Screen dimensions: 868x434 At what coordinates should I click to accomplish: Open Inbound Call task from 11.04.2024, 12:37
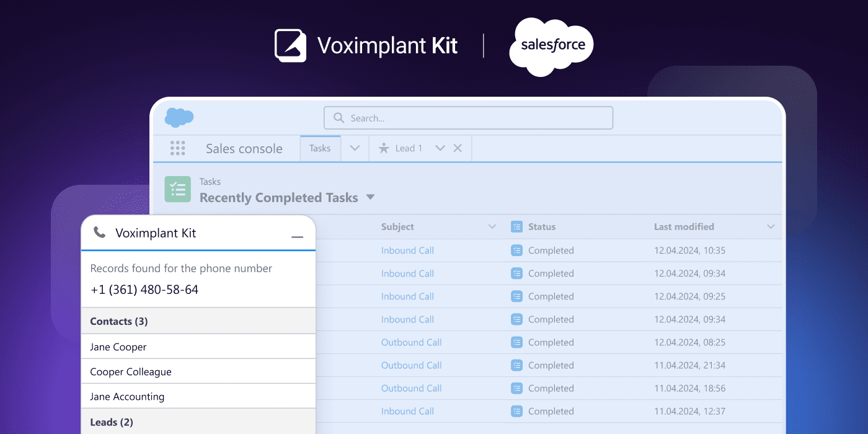pyautogui.click(x=407, y=411)
